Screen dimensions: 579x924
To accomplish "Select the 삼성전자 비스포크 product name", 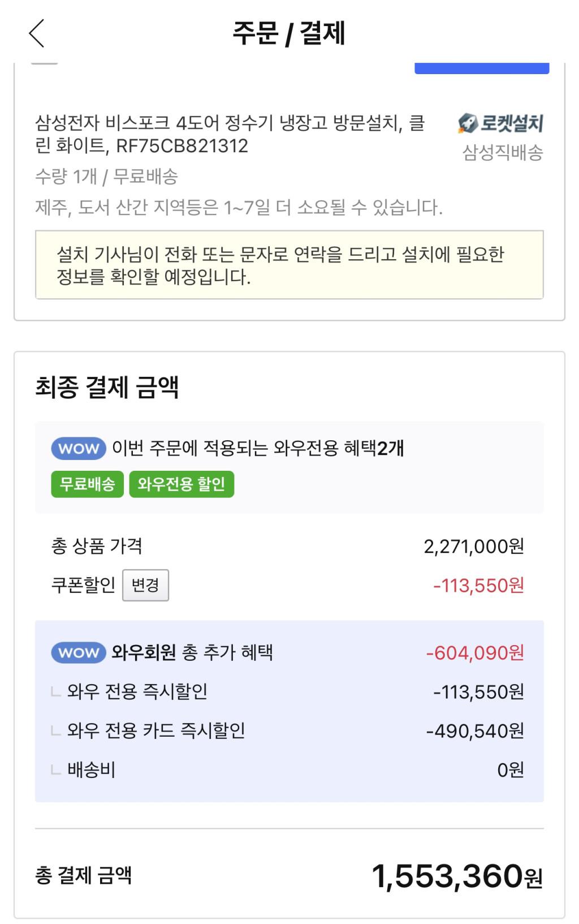I will (x=230, y=134).
